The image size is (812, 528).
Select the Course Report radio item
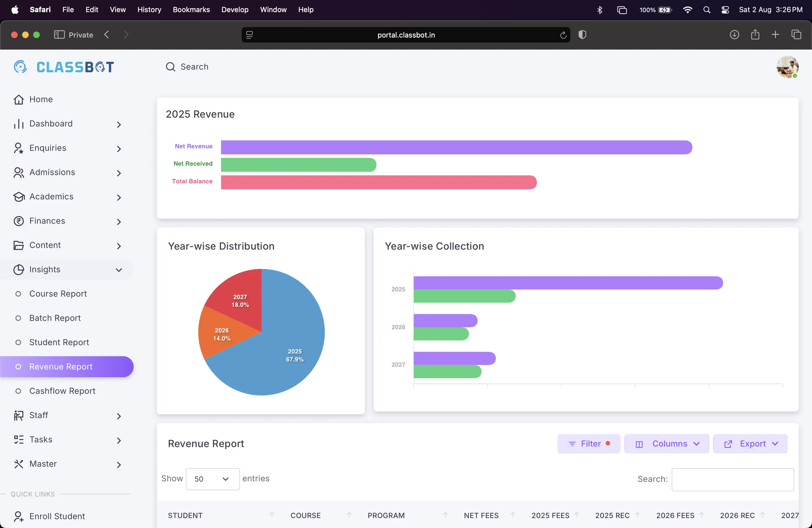[x=19, y=294]
